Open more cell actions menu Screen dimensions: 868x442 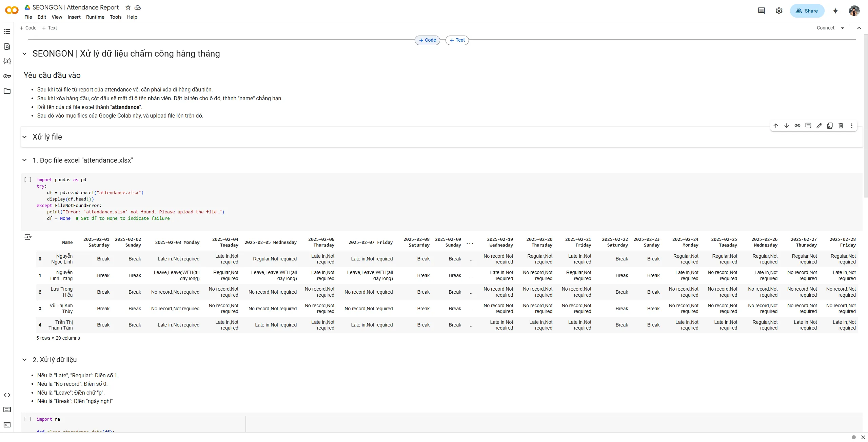[x=852, y=126]
